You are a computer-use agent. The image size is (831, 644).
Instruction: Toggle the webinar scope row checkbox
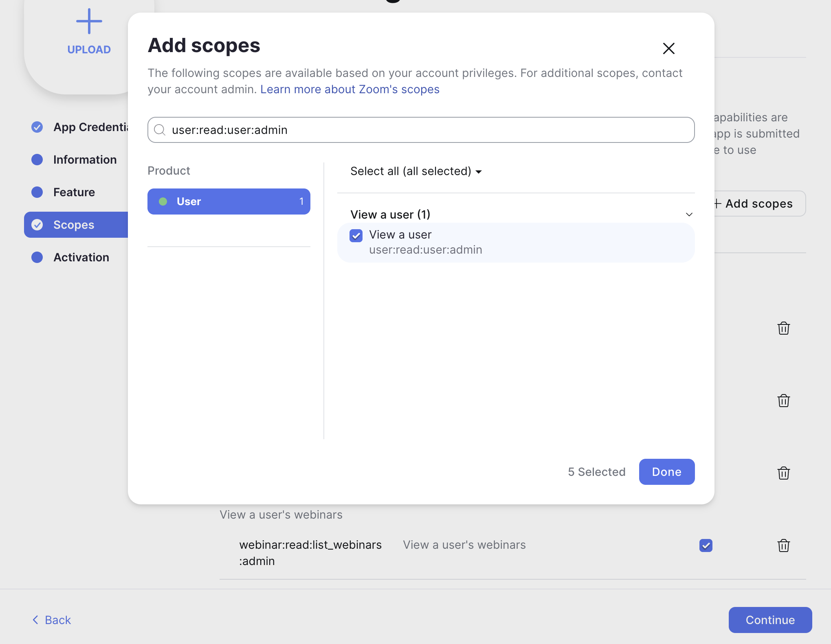pyautogui.click(x=706, y=545)
